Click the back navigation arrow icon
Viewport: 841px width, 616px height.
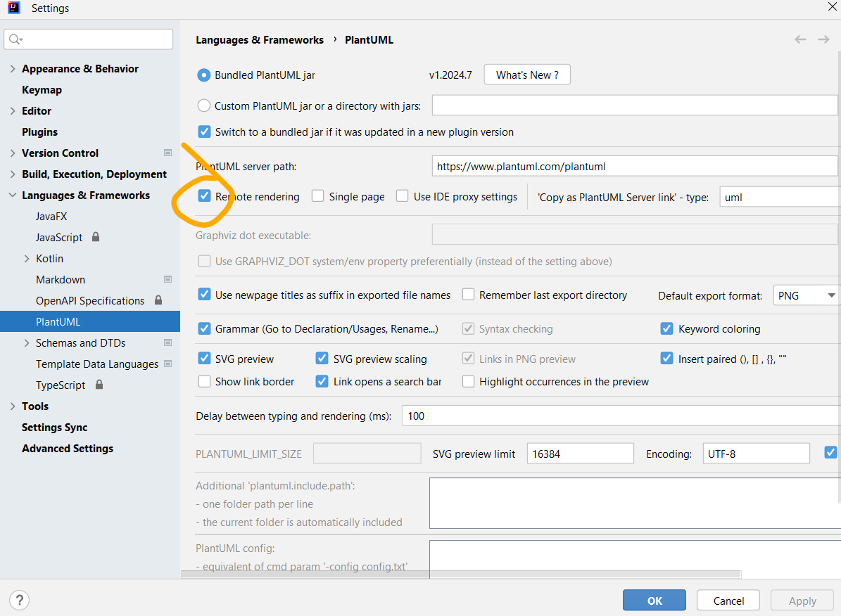coord(800,39)
